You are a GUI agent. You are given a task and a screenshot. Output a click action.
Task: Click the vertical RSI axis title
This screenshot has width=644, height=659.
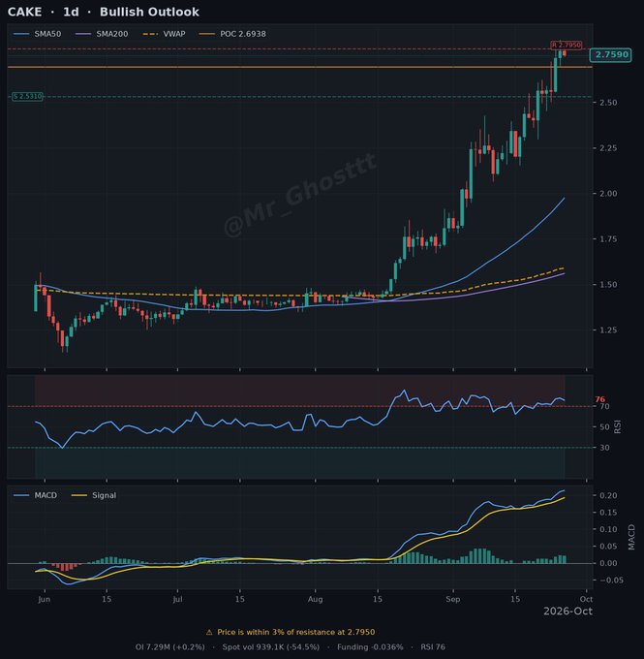point(618,426)
